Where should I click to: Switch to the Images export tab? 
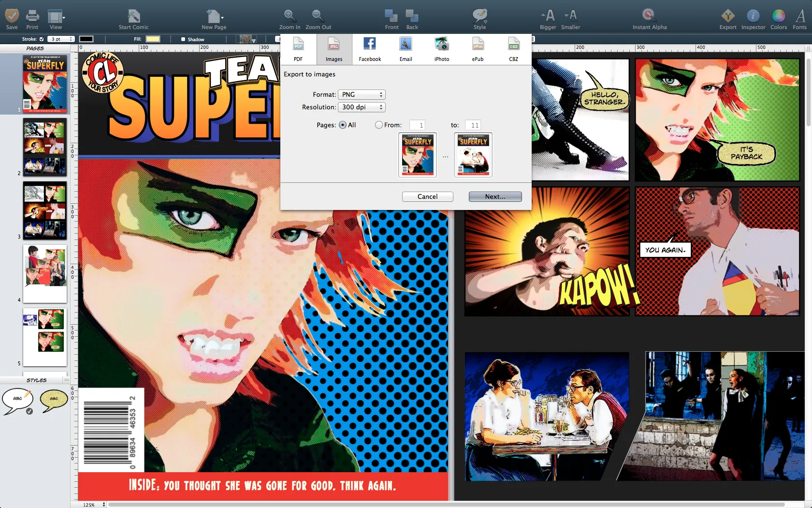pos(334,49)
